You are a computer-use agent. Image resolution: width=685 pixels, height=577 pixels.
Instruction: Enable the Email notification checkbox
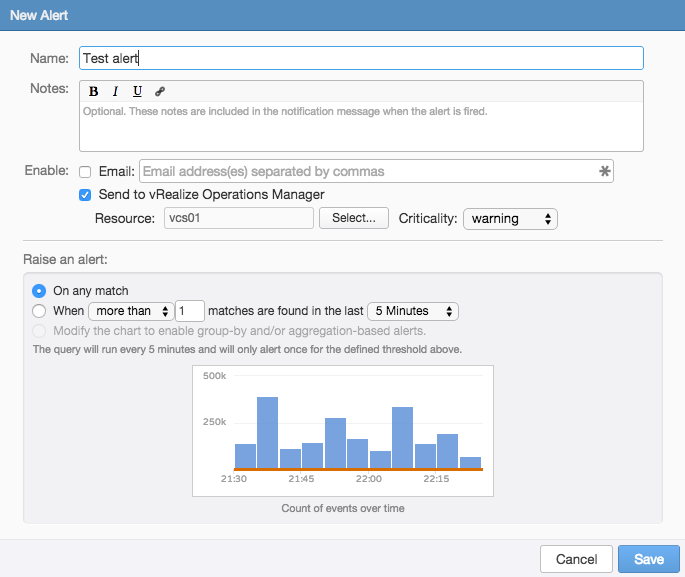coord(85,172)
